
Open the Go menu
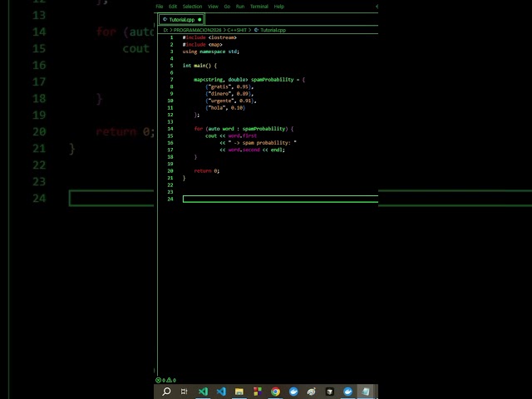point(227,7)
